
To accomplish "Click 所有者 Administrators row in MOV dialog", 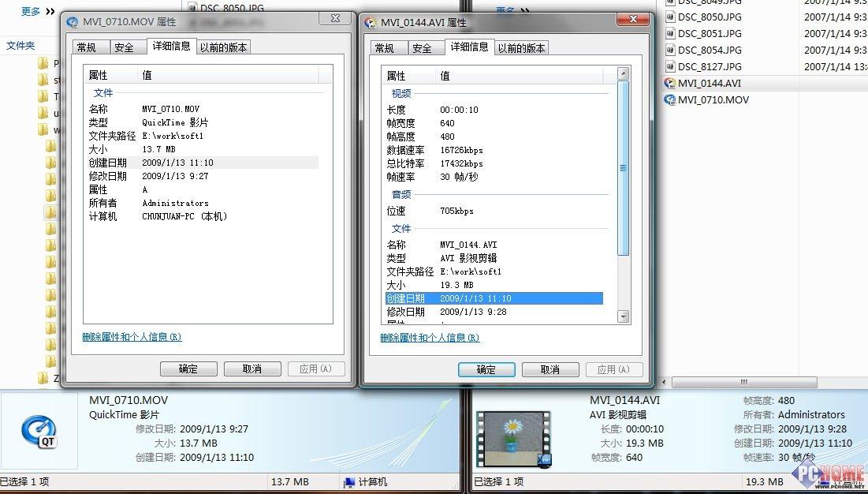I will (203, 204).
